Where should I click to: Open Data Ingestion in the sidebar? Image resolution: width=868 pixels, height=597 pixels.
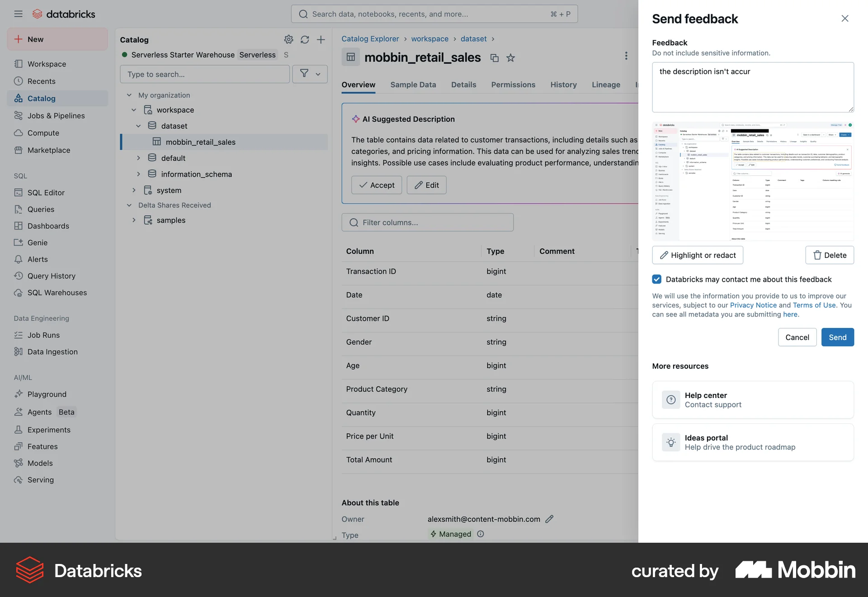tap(52, 351)
